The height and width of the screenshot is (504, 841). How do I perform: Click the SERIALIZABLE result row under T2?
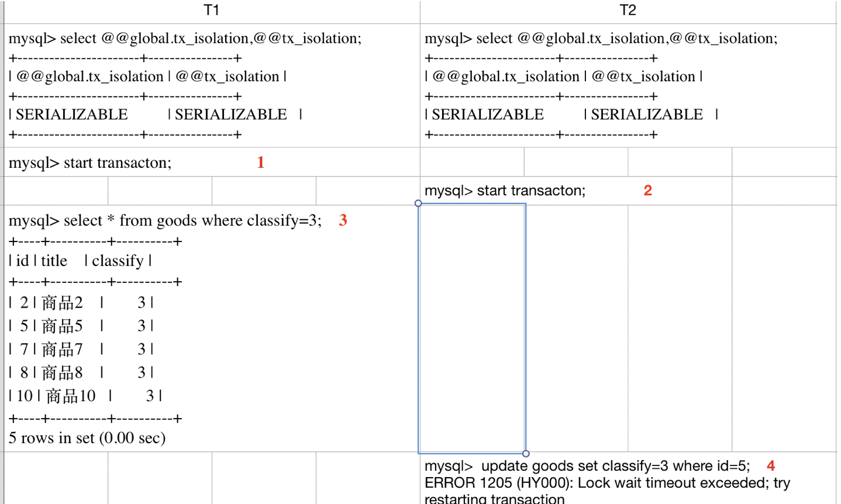point(571,115)
